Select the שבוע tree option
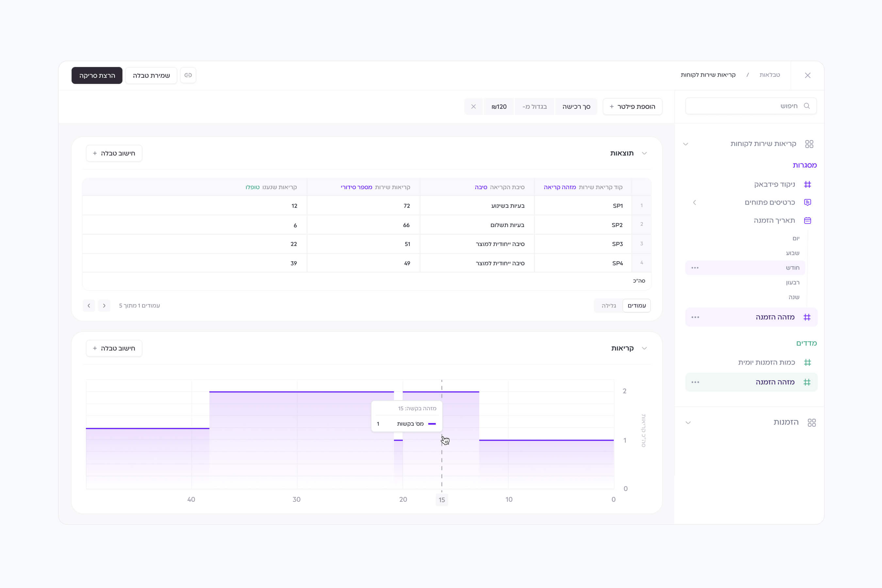Viewport: 882px width, 588px height. (x=792, y=253)
